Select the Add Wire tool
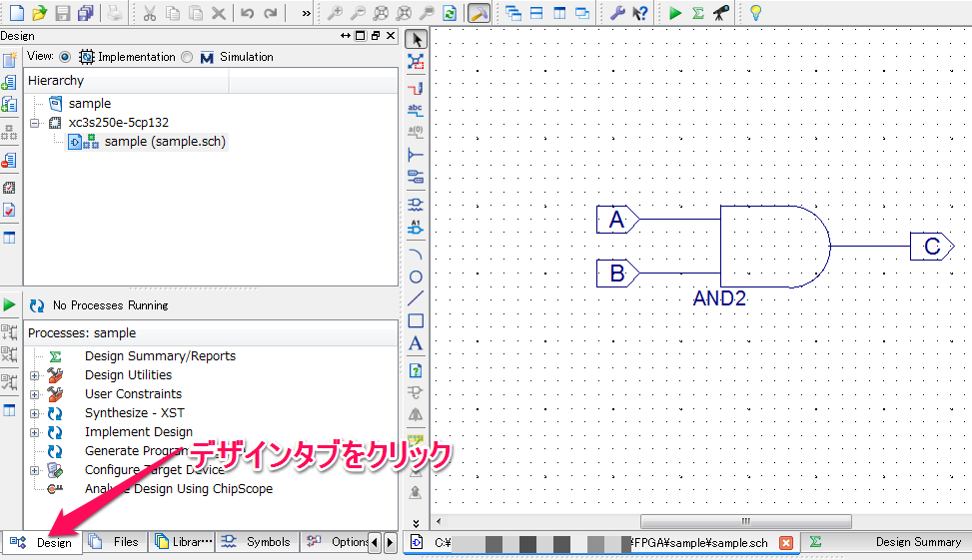 point(417,87)
